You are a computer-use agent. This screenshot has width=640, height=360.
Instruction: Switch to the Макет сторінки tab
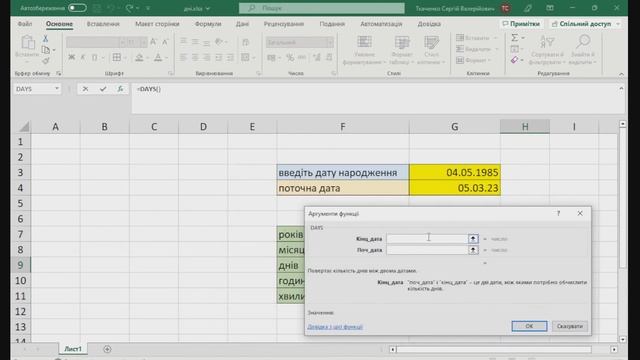(x=157, y=24)
